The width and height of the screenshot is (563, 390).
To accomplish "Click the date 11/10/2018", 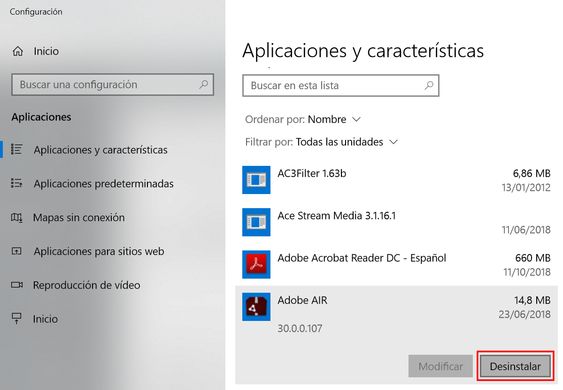I will 527,272.
